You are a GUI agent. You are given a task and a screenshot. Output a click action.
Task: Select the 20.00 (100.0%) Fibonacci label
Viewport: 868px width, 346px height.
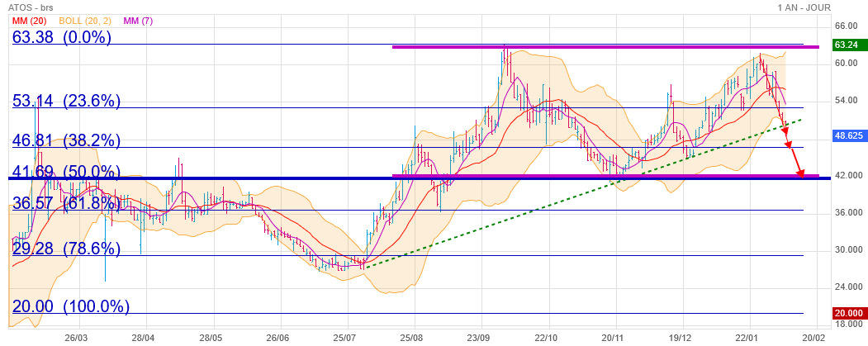[71, 306]
